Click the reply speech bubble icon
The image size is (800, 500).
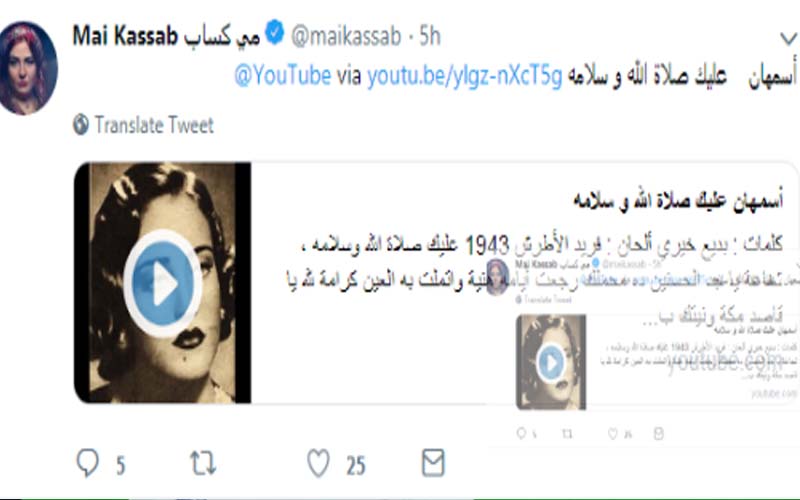point(87,463)
